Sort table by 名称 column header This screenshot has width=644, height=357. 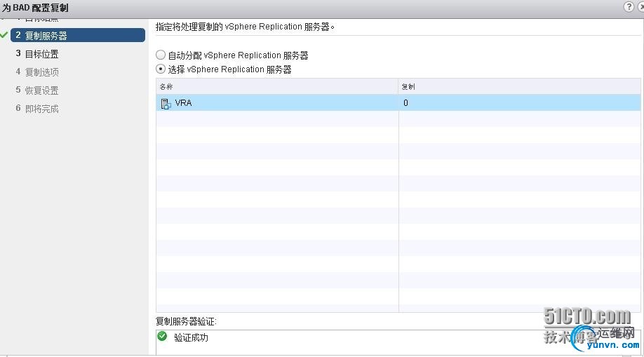tap(277, 86)
